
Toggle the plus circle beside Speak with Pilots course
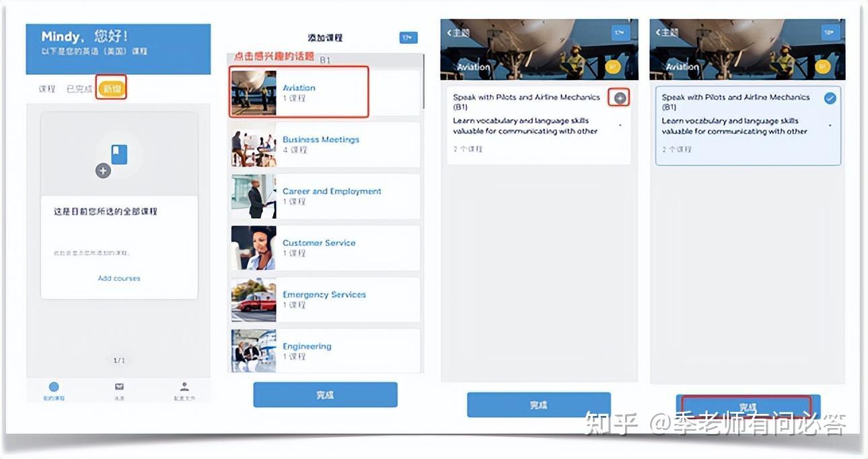(x=618, y=97)
